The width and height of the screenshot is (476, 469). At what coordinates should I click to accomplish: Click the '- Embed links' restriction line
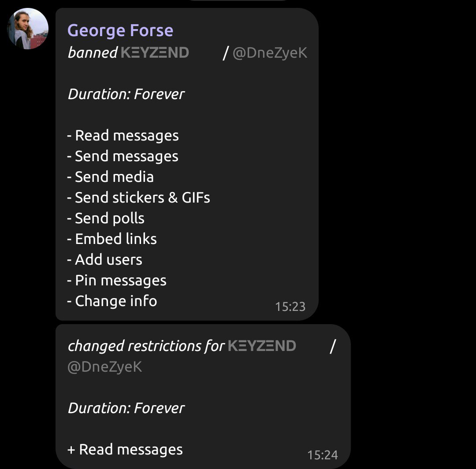112,239
